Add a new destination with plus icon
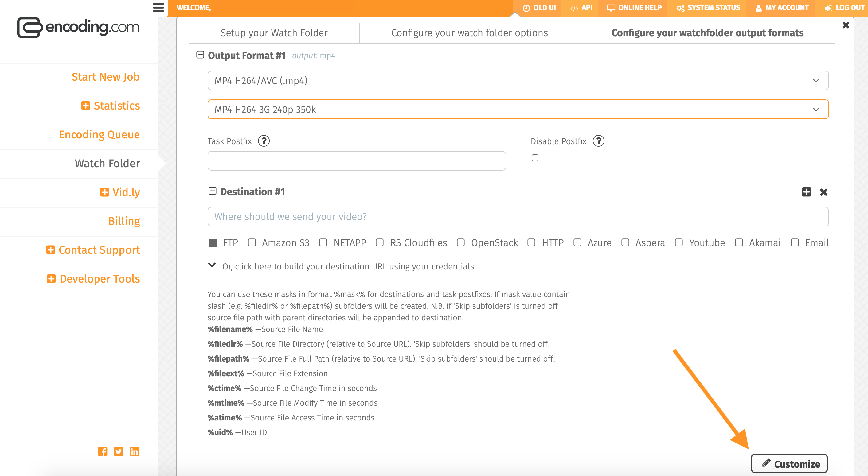This screenshot has height=476, width=868. click(x=806, y=192)
